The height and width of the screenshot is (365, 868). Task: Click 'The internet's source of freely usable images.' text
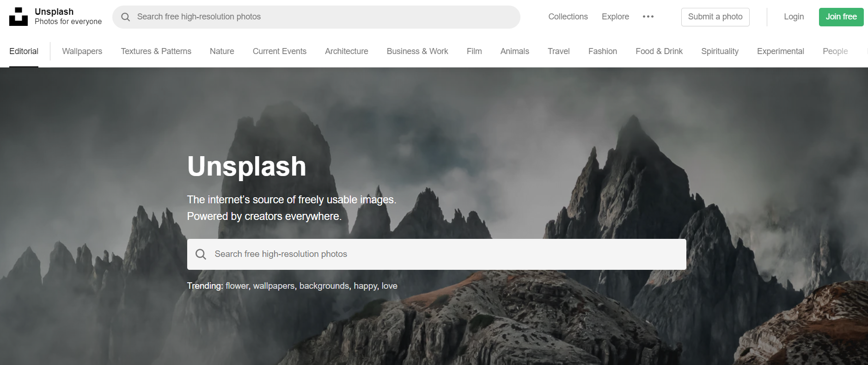tap(292, 200)
